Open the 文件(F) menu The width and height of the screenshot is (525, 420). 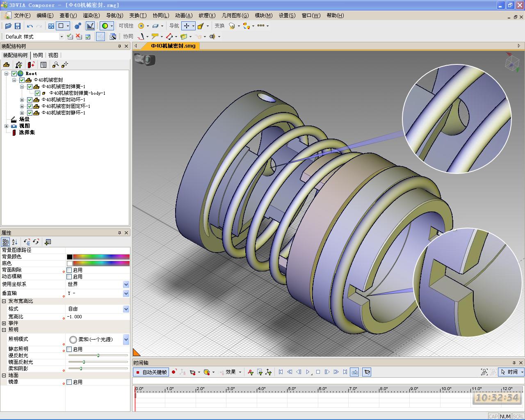[x=22, y=15]
